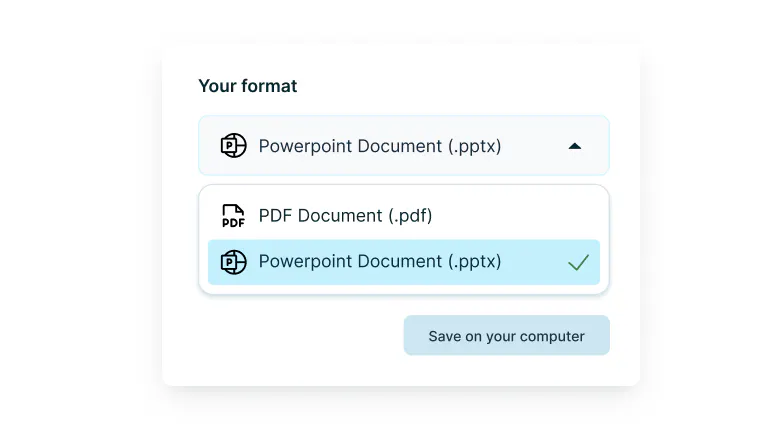This screenshot has width=768, height=434.
Task: Click the ".pptx" text in the highlighted row
Action: click(474, 262)
